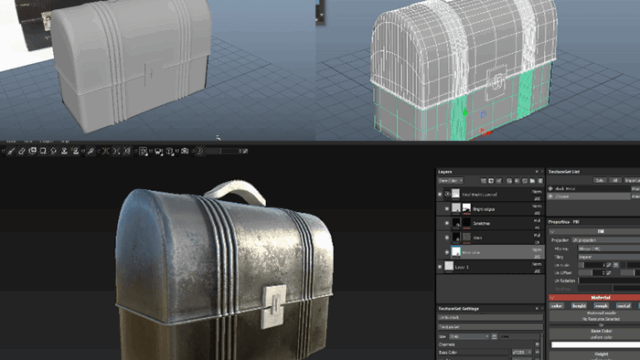
Task: Click the add folder icon in Layers panel
Action: 533,180
